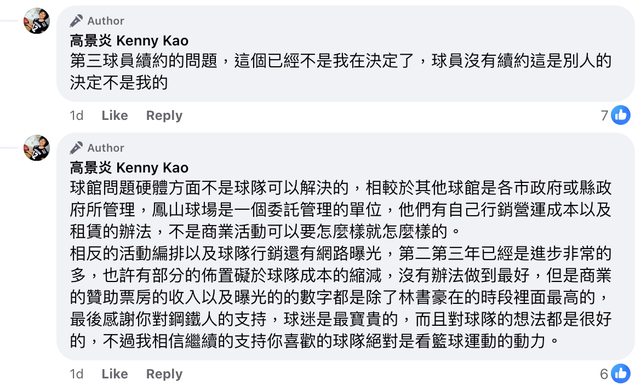641x391 pixels.
Task: Reply to the 球館問題 comment
Action: point(164,374)
